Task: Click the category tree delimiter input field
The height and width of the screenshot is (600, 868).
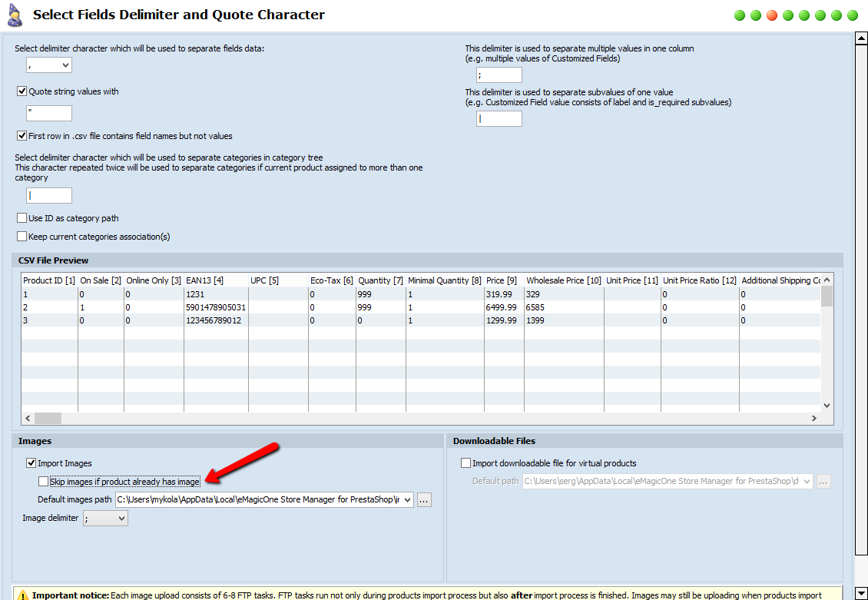Action: [49, 196]
